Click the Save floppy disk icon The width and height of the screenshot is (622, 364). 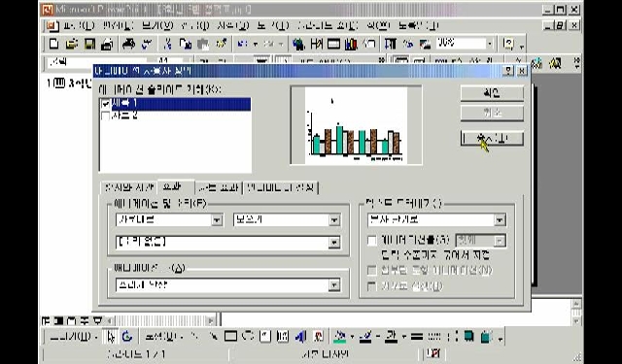tap(90, 44)
